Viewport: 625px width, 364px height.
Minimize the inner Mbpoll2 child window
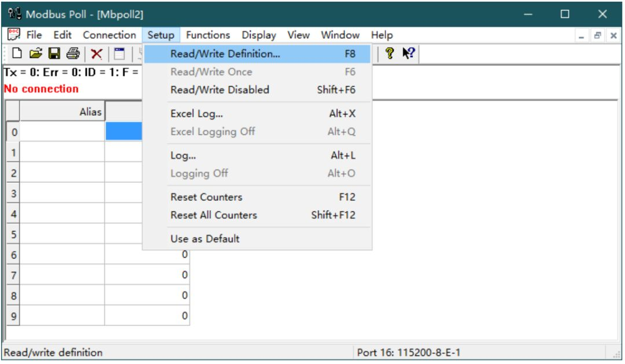click(582, 36)
